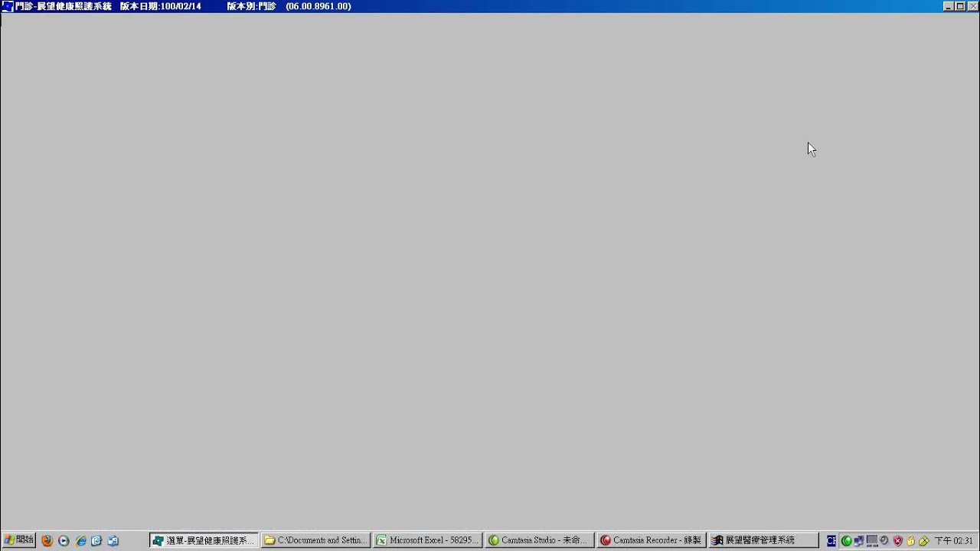Click the network computers tray icon
980x551 pixels.
(859, 541)
